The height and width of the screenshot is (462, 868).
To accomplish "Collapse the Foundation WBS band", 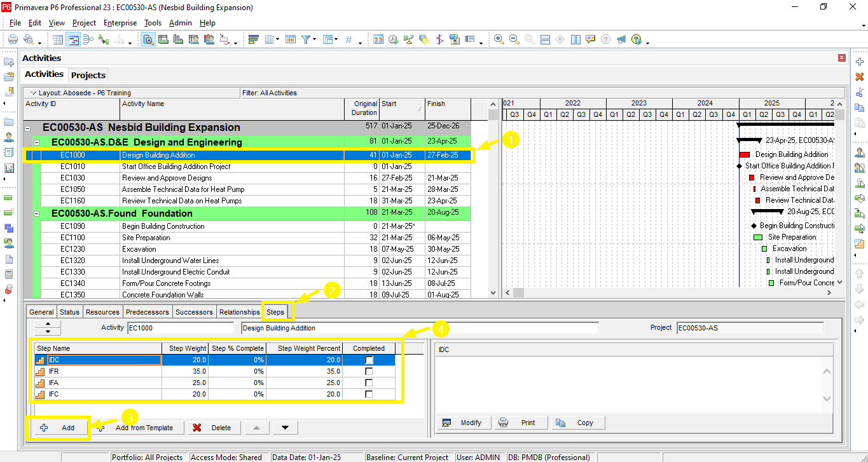I will click(x=36, y=214).
